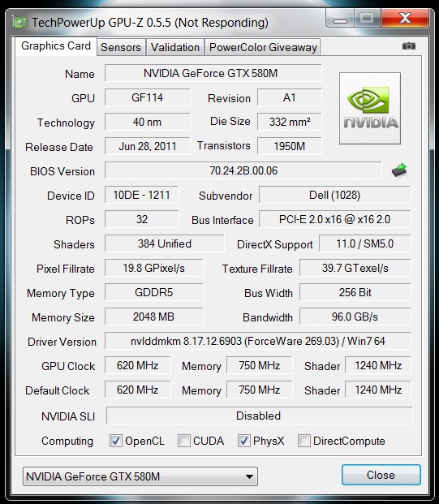Uncheck the PhysX checkbox
The image size is (439, 504).
(x=244, y=441)
